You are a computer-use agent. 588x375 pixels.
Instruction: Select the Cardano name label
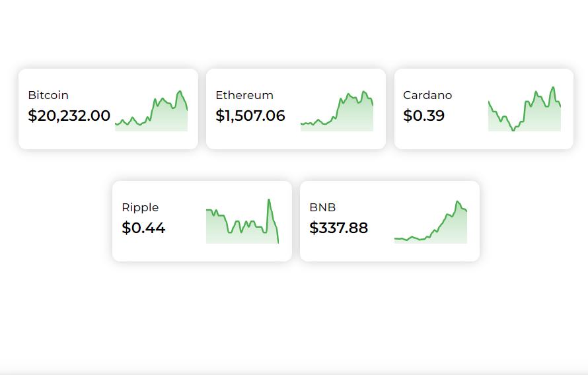coord(427,95)
